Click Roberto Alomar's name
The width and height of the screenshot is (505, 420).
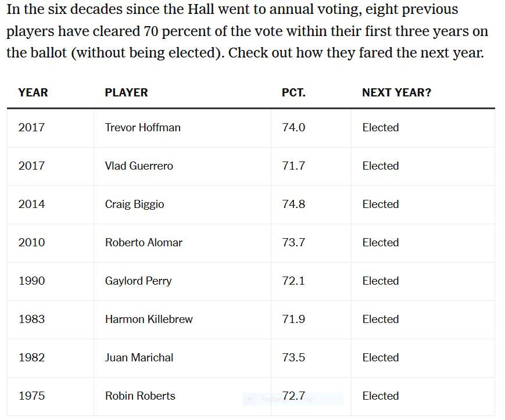tap(144, 242)
